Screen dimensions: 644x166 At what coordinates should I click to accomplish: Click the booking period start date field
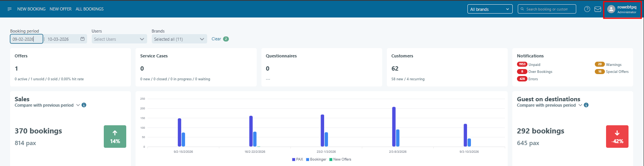pyautogui.click(x=26, y=39)
